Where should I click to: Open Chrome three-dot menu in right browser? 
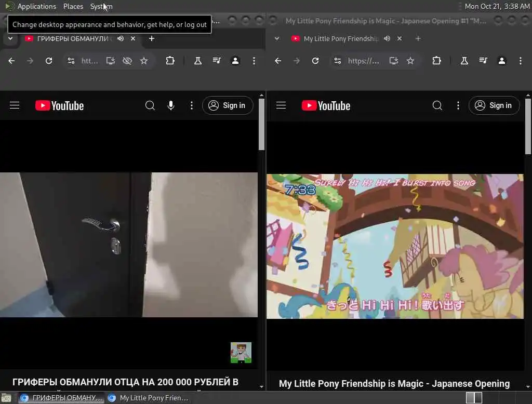click(521, 61)
